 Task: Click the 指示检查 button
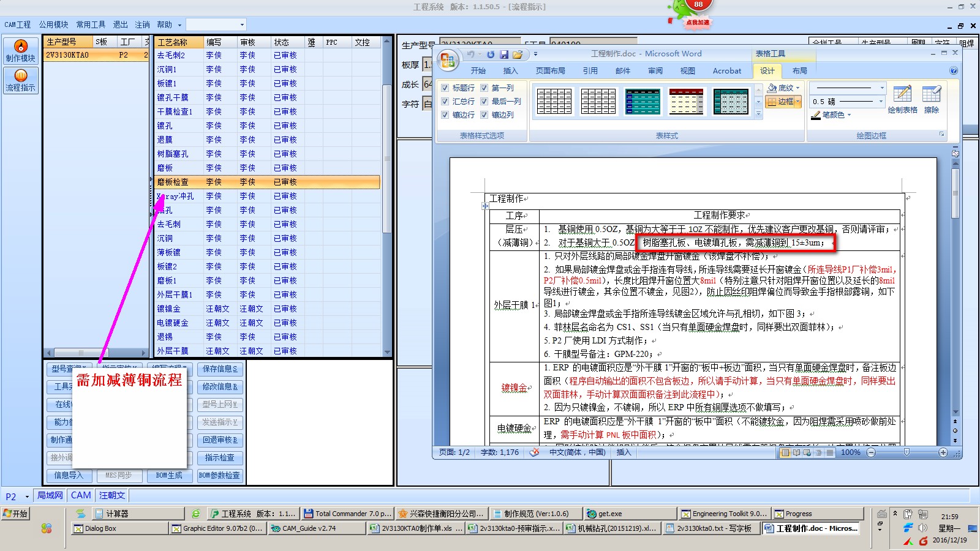(220, 458)
